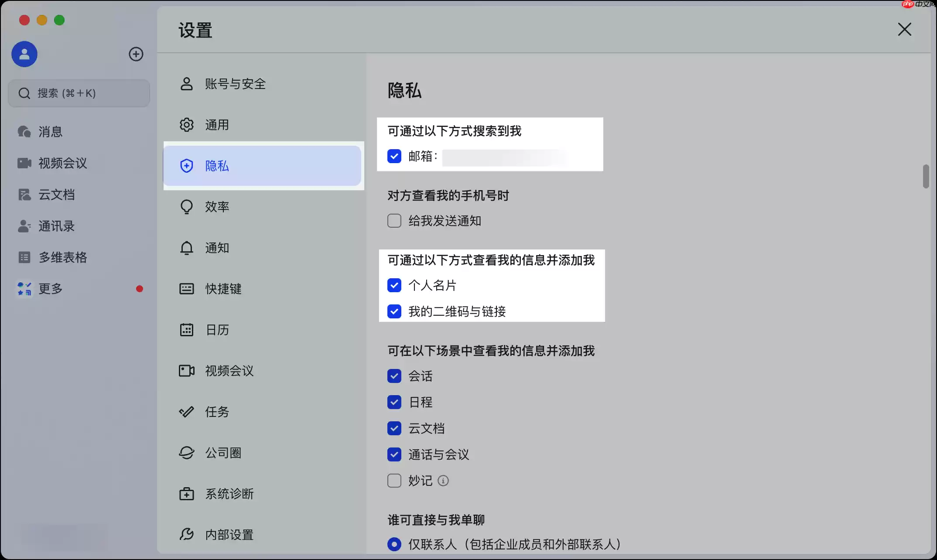This screenshot has width=937, height=560.
Task: Click the search magnifier icon
Action: tap(24, 93)
